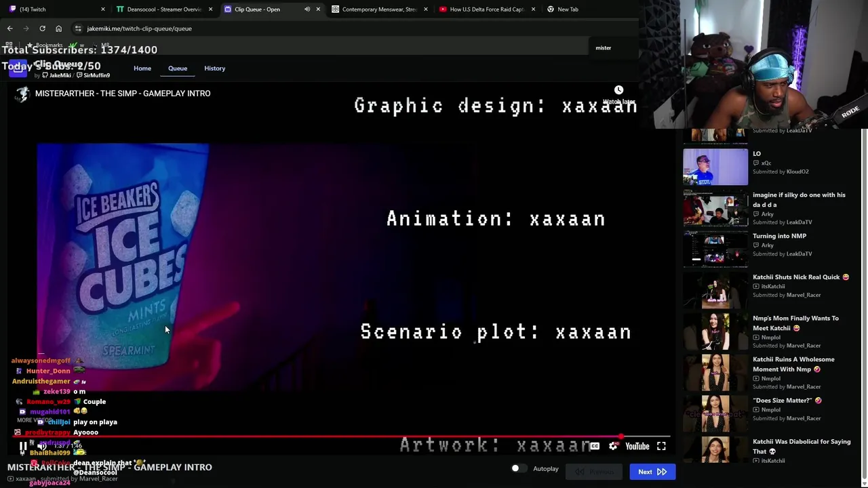Select the 'Does Size Matter?' clip
This screenshot has height=488, width=868.
tap(787, 401)
